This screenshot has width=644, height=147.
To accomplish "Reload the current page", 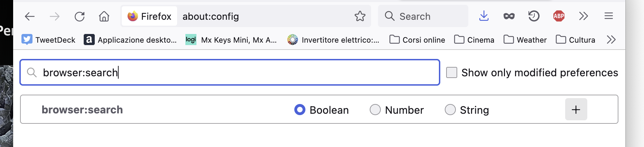I will coord(80,16).
